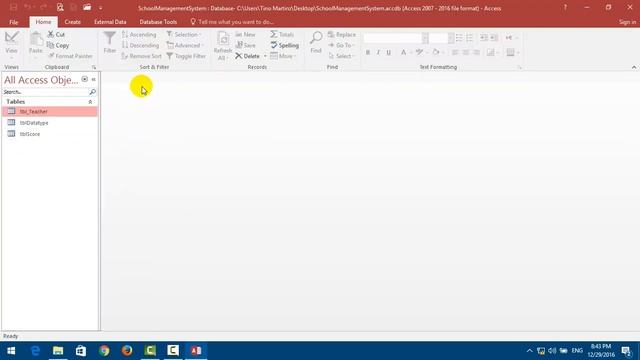Align text right

pyautogui.click(x=476, y=52)
